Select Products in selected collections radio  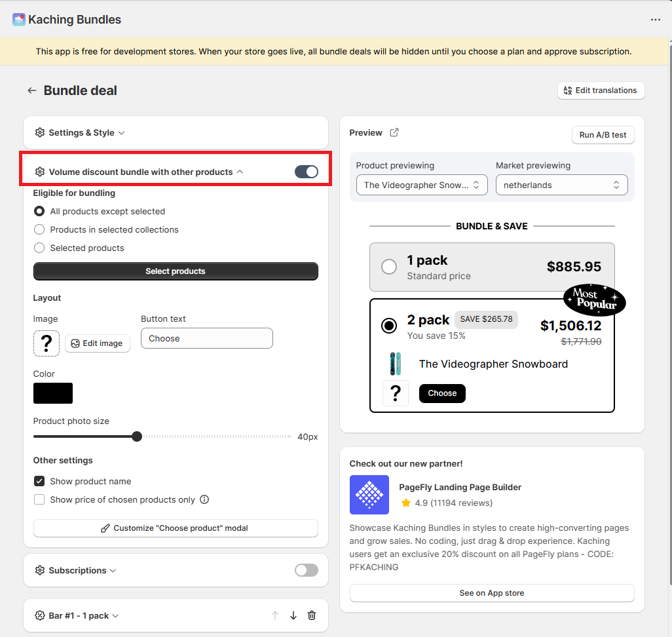(x=39, y=229)
